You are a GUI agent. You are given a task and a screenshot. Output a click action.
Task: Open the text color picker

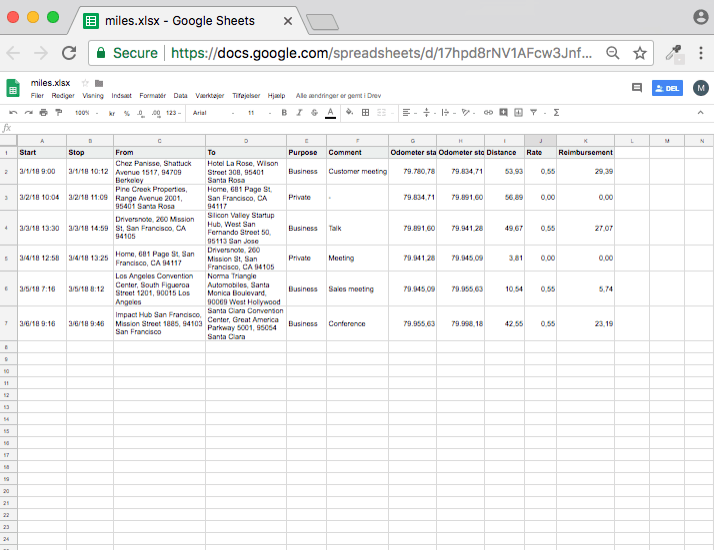(329, 113)
